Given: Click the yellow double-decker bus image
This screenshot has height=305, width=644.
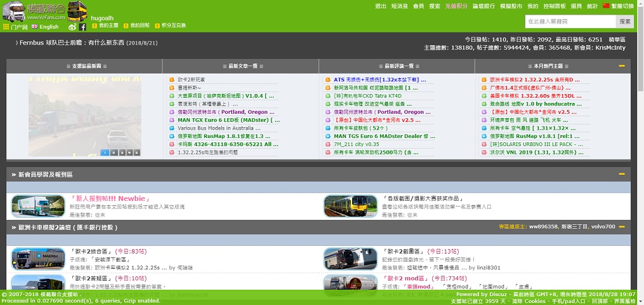Looking at the screenshot, I should tap(77, 11).
